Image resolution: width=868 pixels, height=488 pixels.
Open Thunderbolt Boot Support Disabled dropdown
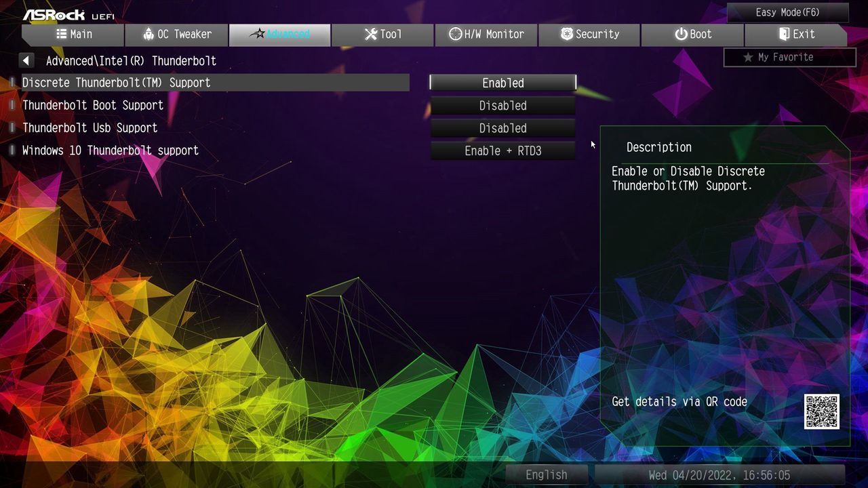(x=503, y=106)
